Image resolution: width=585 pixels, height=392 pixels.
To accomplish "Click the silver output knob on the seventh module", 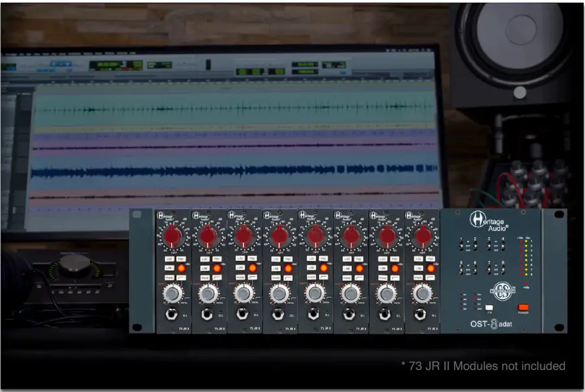I will click(x=386, y=294).
